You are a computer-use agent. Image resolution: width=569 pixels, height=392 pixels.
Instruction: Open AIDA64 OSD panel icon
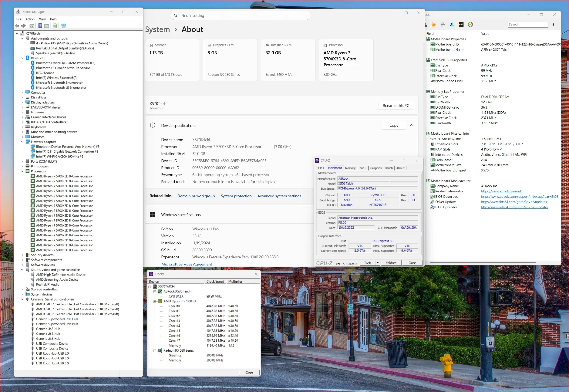tap(461, 24)
